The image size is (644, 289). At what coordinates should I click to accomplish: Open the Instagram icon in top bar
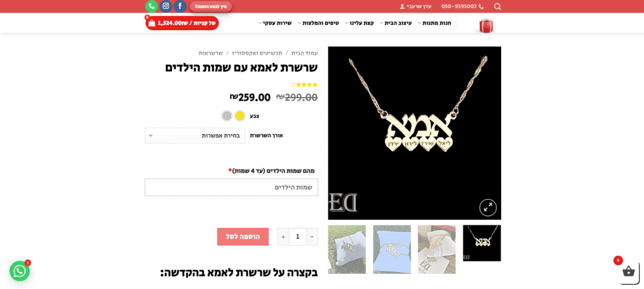coord(166,6)
